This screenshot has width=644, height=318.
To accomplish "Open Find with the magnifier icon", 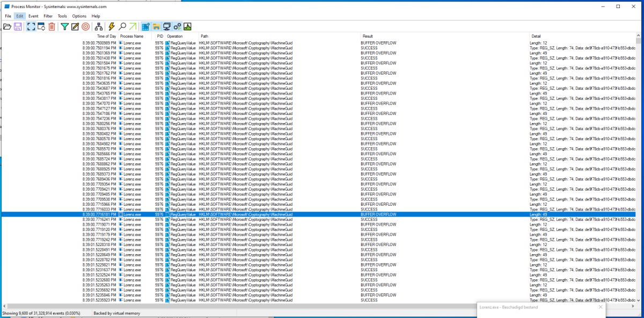I will (x=122, y=26).
